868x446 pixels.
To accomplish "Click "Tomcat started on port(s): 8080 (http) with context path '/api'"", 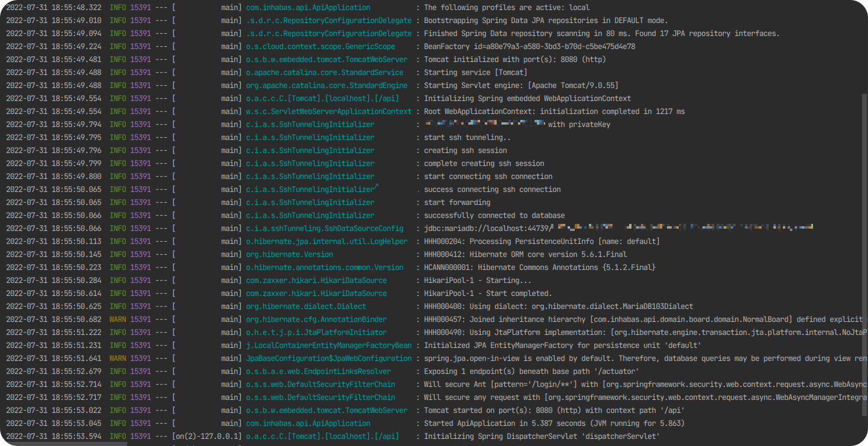I will tap(555, 411).
